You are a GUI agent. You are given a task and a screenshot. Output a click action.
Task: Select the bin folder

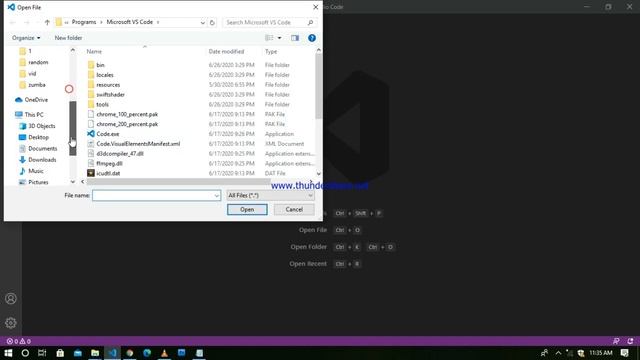96,65
